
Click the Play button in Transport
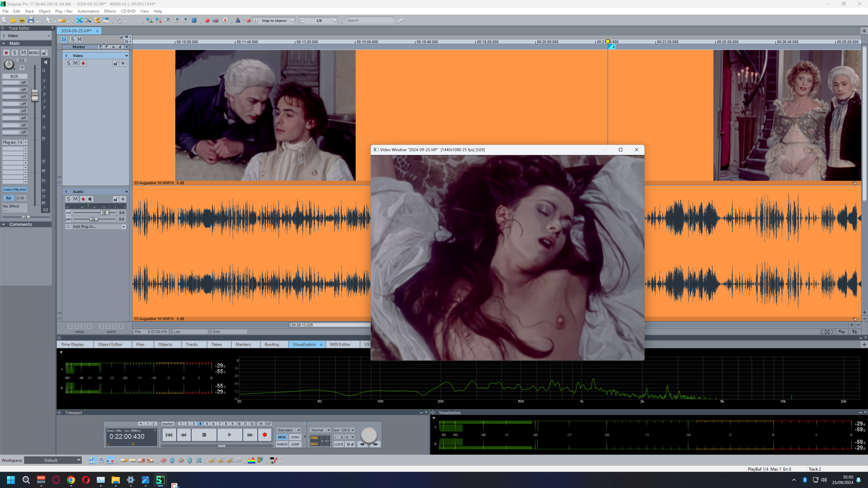[x=229, y=435]
